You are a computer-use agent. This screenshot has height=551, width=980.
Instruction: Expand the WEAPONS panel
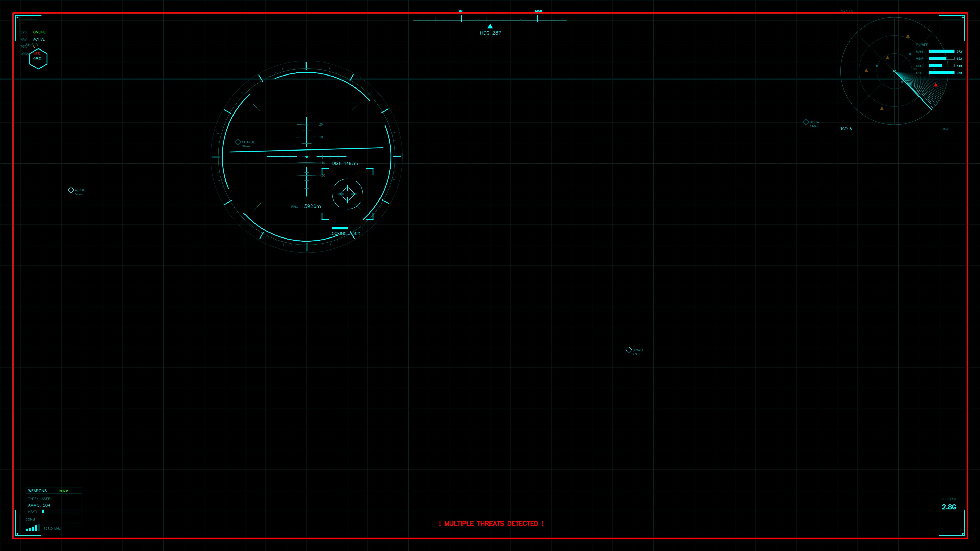click(x=37, y=491)
